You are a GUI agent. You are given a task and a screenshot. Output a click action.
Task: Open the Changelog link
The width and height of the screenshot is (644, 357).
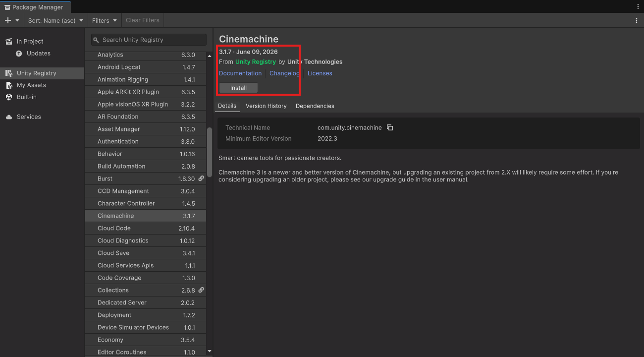click(x=284, y=73)
